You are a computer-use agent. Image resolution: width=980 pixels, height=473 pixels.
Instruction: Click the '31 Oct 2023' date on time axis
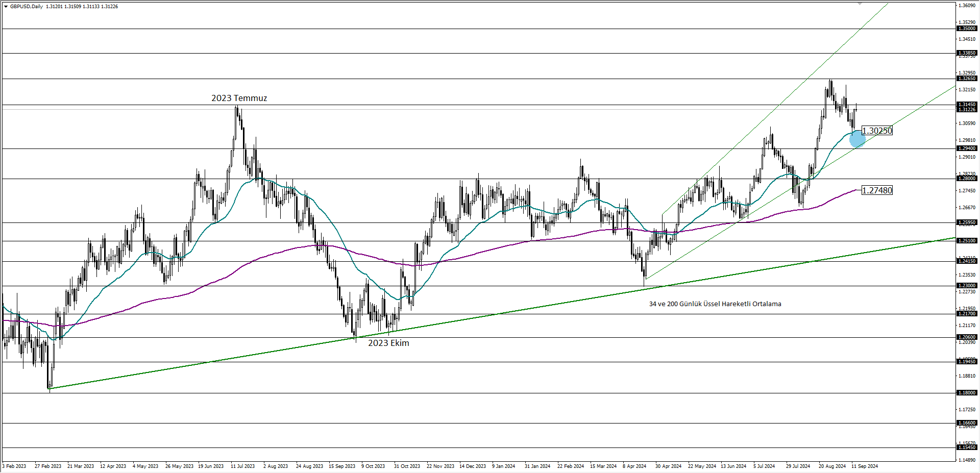tap(407, 466)
